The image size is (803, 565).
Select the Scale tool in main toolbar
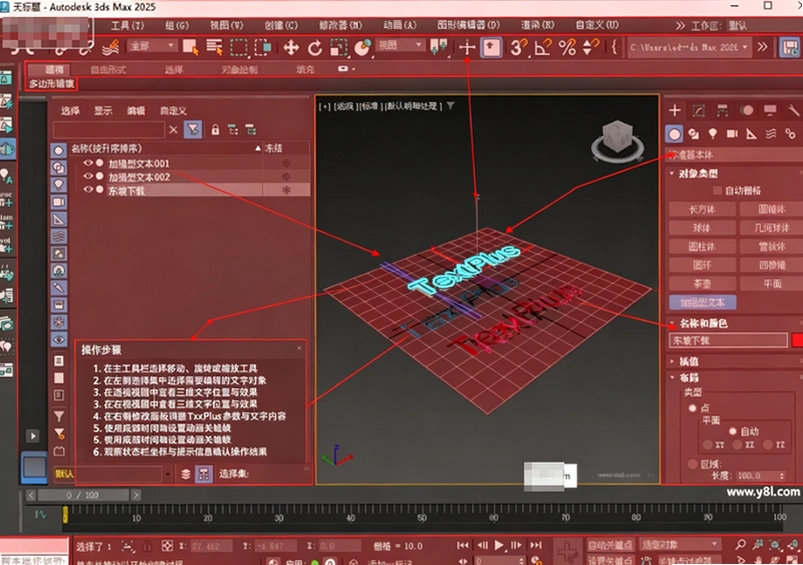click(338, 48)
